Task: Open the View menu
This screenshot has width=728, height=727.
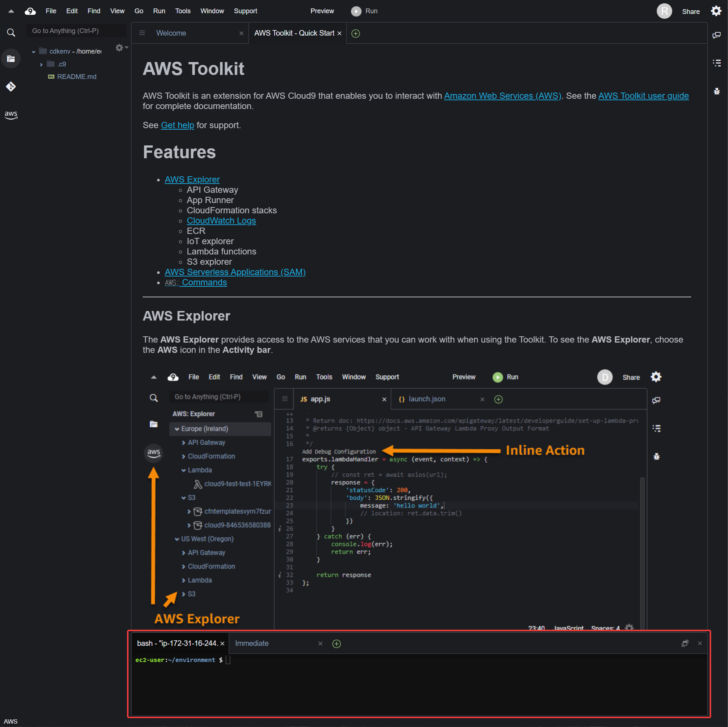Action: 117,11
